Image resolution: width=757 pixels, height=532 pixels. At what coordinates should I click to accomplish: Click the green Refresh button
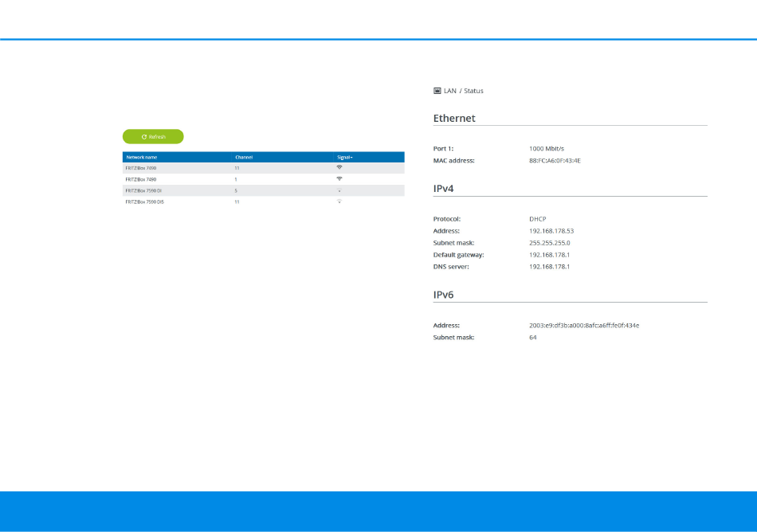tap(153, 136)
